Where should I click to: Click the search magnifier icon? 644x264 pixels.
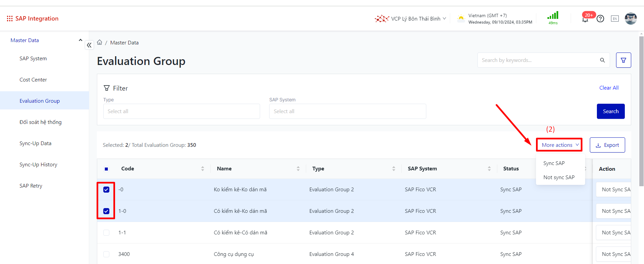click(x=602, y=60)
